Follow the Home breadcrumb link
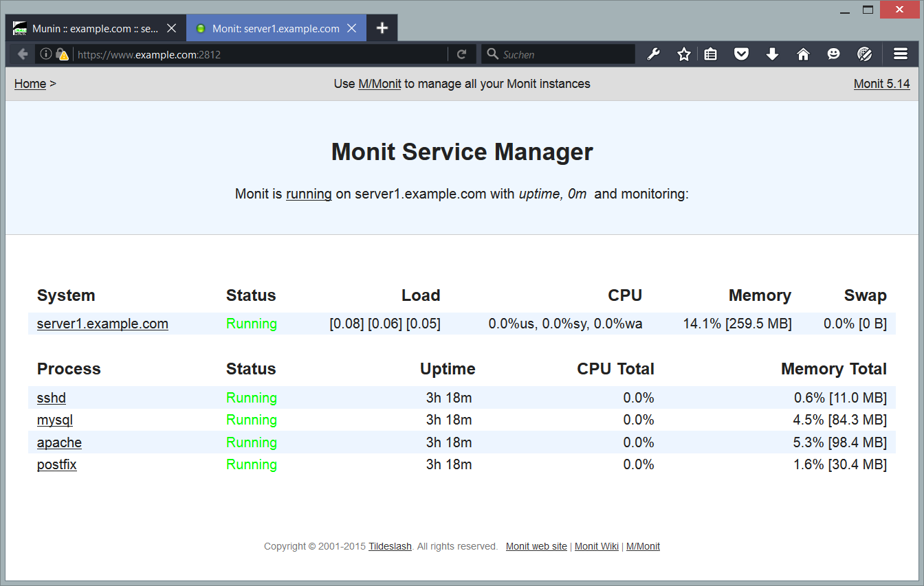Image resolution: width=924 pixels, height=586 pixels. tap(30, 84)
